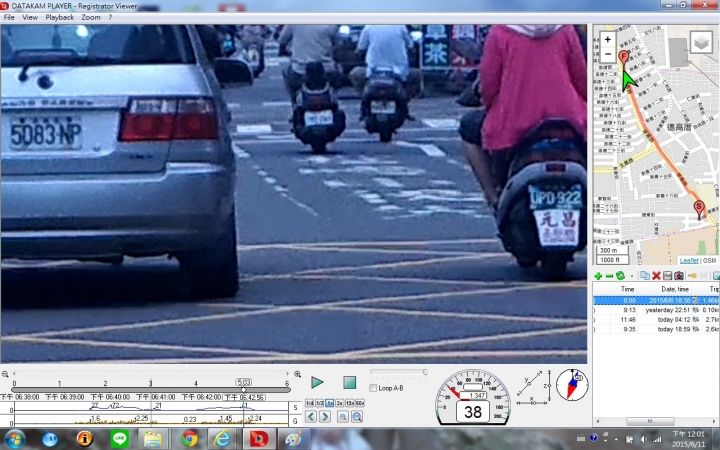Click the x y z accelerometer axes display
Image resolution: width=720 pixels, height=450 pixels.
point(534,388)
